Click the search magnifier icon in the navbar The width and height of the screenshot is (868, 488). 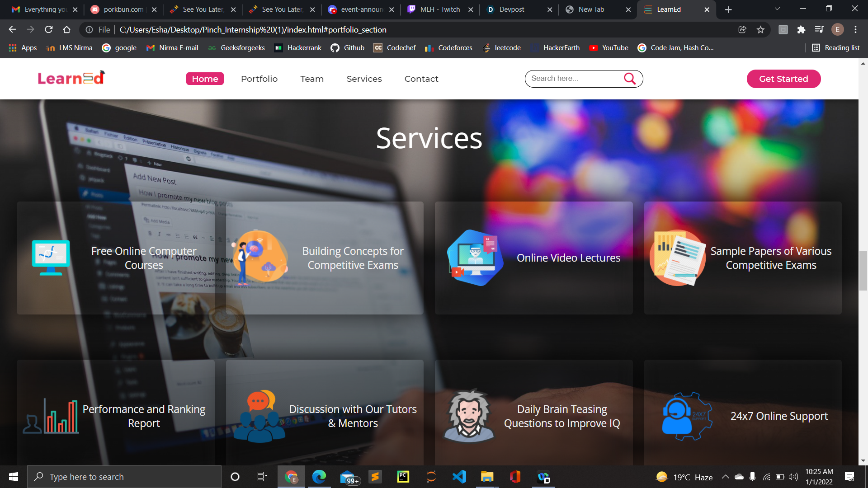(x=629, y=79)
